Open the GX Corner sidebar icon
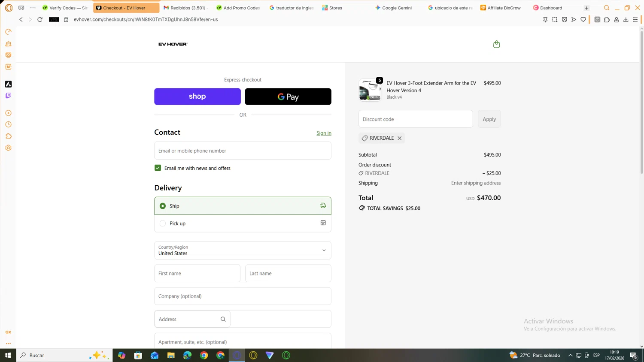Screen dimensions: 644x362 8,332
